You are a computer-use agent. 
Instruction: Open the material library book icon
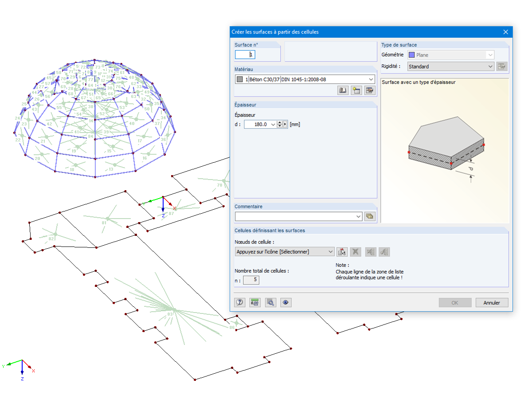coord(343,90)
